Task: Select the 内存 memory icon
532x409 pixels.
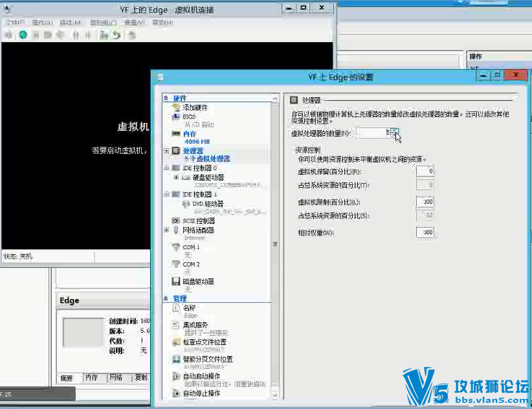Action: point(176,134)
